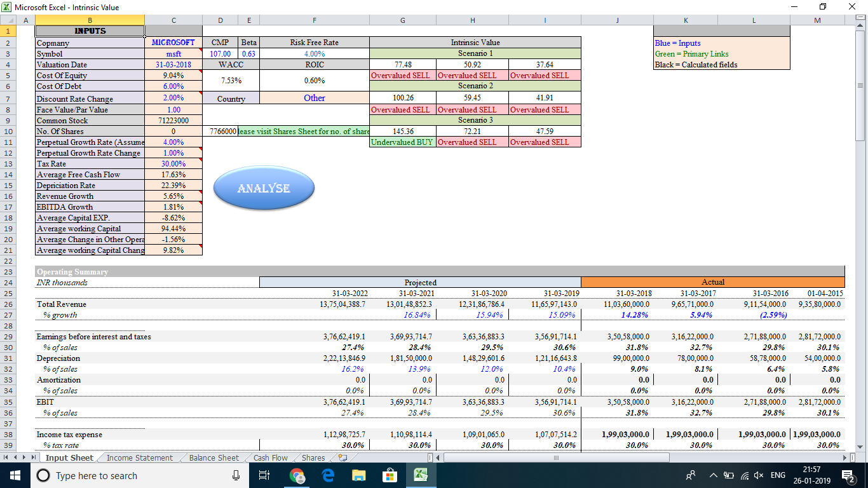
Task: Select the msft symbol cell
Action: tap(173, 53)
